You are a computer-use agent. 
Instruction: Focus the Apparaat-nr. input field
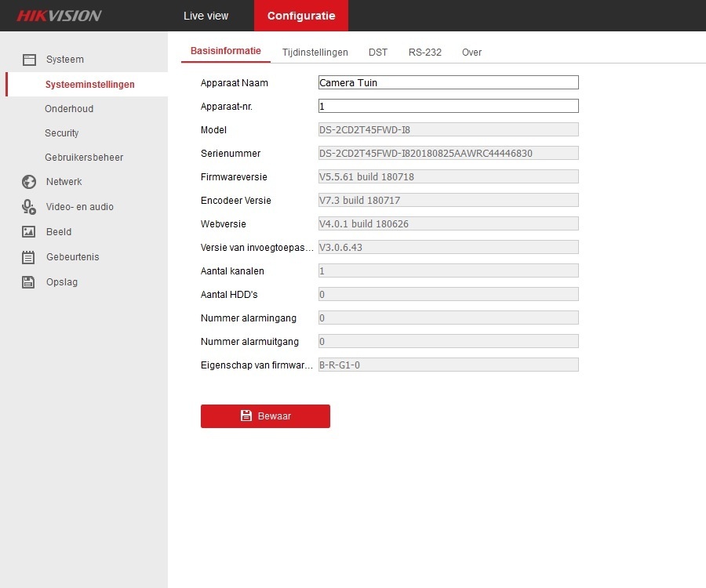[449, 106]
